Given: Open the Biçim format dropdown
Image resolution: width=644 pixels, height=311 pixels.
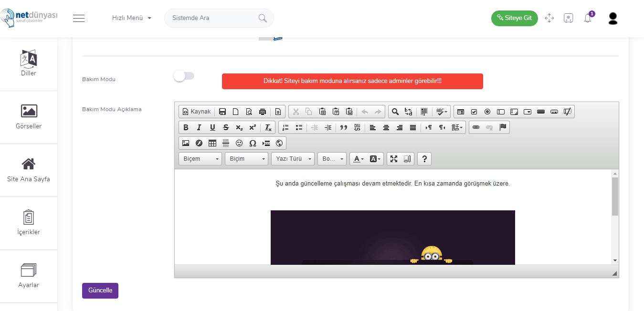Looking at the screenshot, I should 246,159.
